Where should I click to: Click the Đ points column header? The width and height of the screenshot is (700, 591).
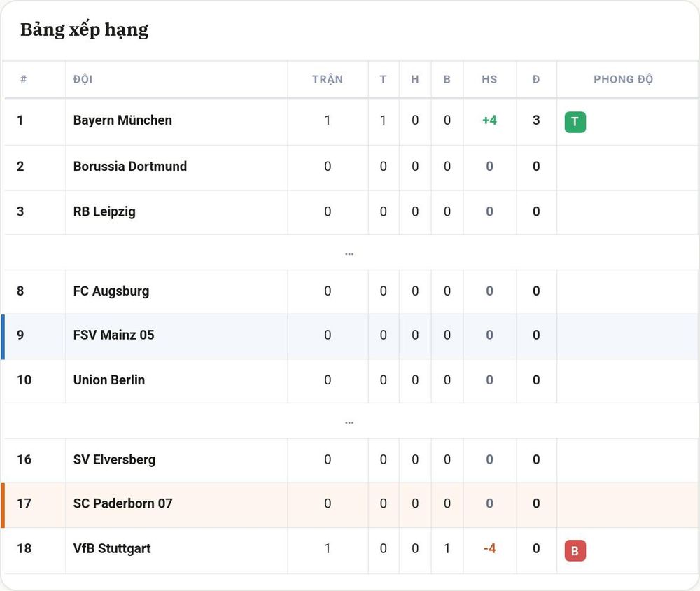coord(536,80)
